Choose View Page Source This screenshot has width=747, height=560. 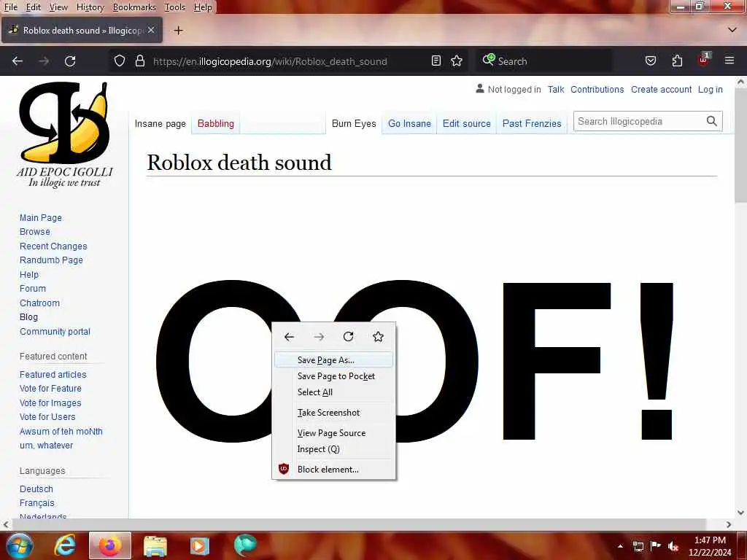click(x=334, y=433)
